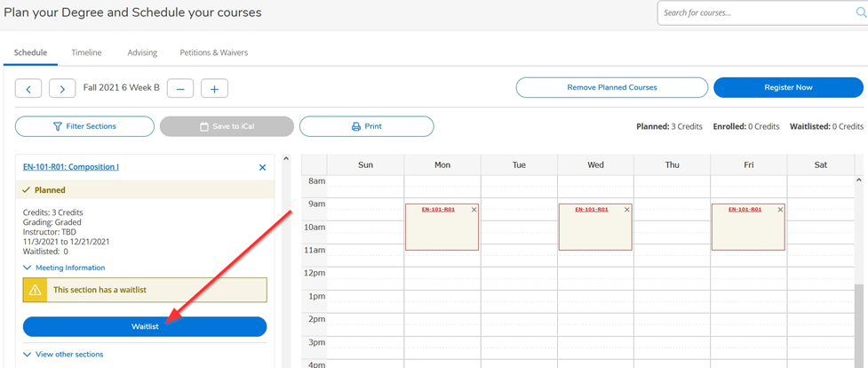Click 'Planned: 3 Credits' text
Viewport: 868px width, 368px height.
click(x=669, y=126)
